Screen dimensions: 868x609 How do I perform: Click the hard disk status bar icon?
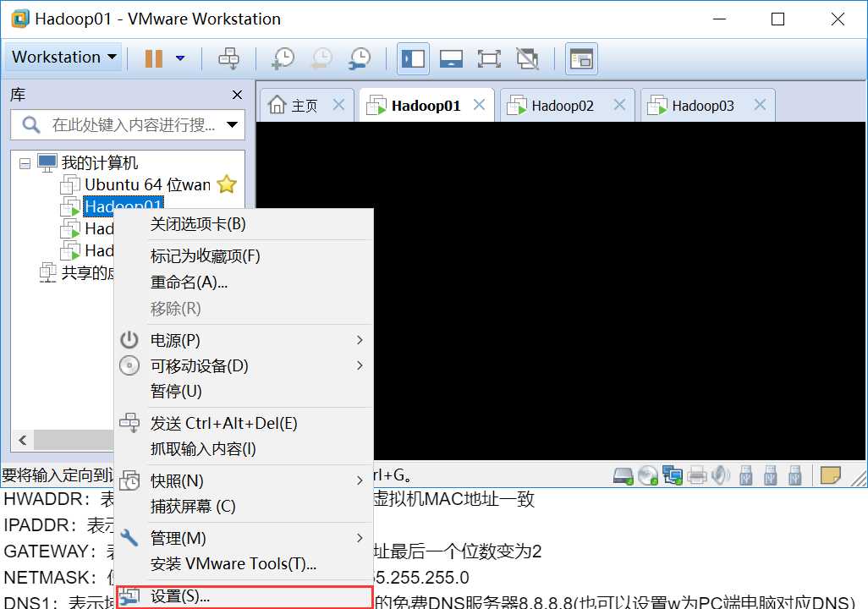[x=624, y=475]
